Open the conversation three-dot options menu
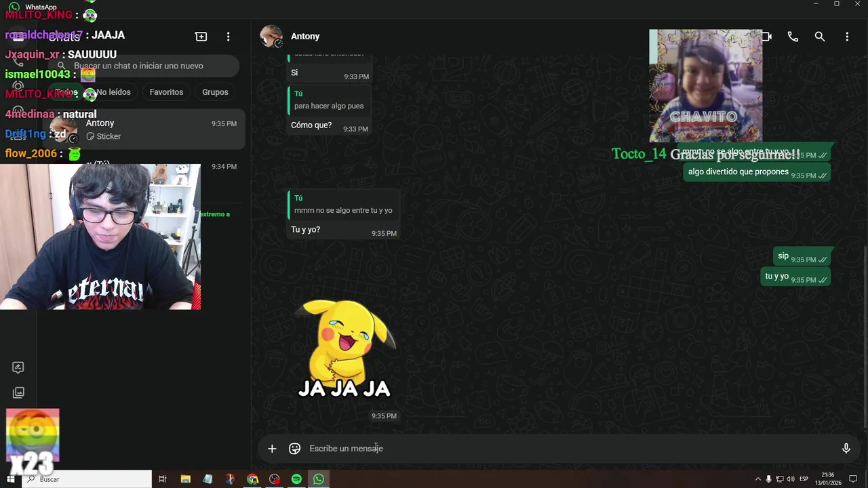This screenshot has height=488, width=868. click(847, 37)
